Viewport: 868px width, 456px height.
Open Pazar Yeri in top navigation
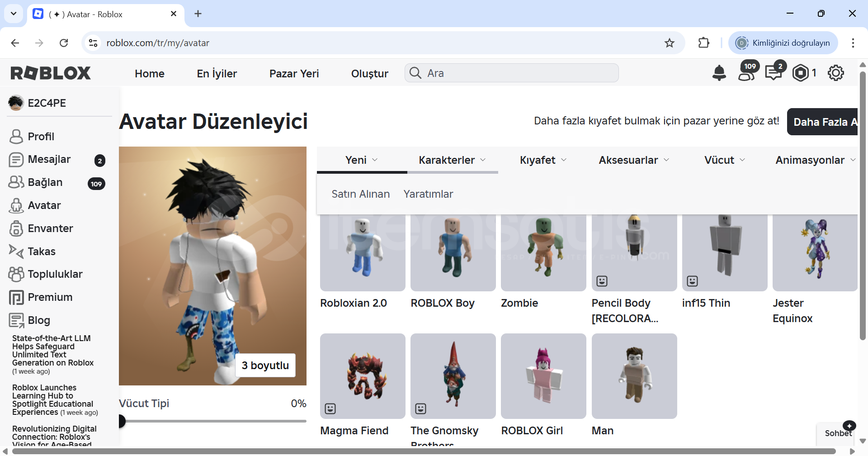pyautogui.click(x=294, y=73)
